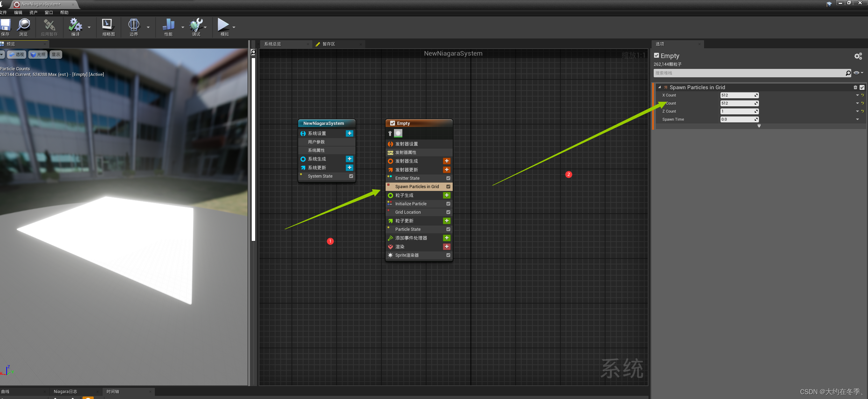Click the delete trash icon on Spawn Particles in Grid
Screen dimensions: 868x399
pyautogui.click(x=855, y=87)
